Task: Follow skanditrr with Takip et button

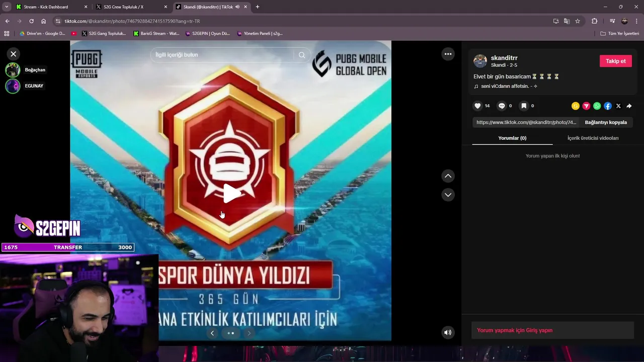Action: tap(615, 61)
